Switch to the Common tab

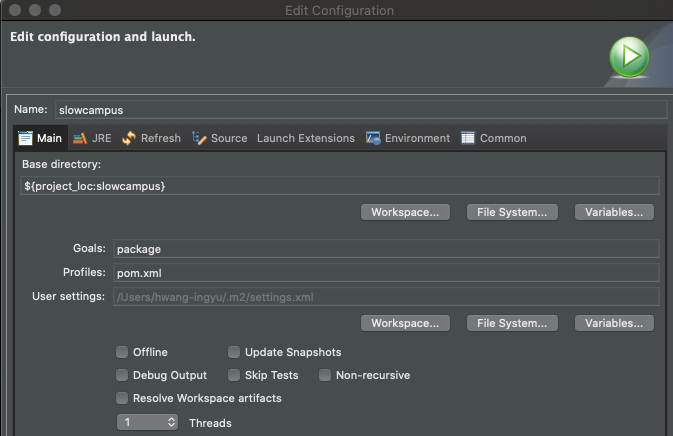pyautogui.click(x=494, y=138)
